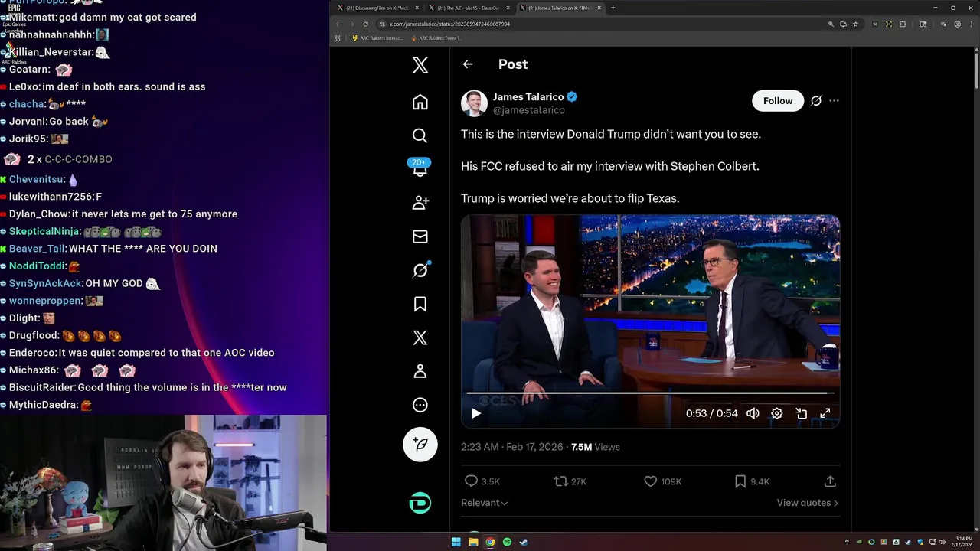Open the Extensions puzzle icon
Image resolution: width=980 pixels, height=551 pixels.
click(x=902, y=24)
